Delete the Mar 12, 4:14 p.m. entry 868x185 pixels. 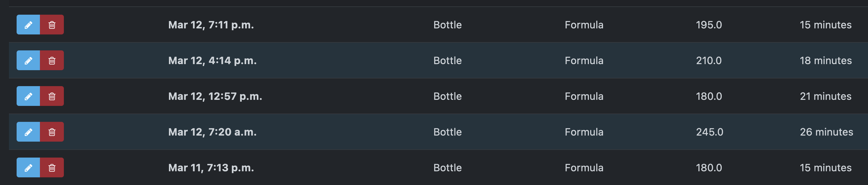(52, 61)
